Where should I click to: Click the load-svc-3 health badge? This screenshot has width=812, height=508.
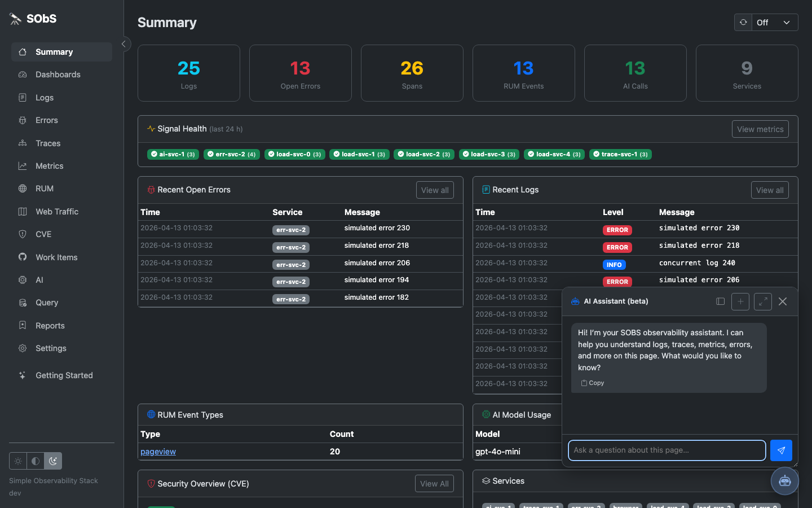pyautogui.click(x=489, y=154)
